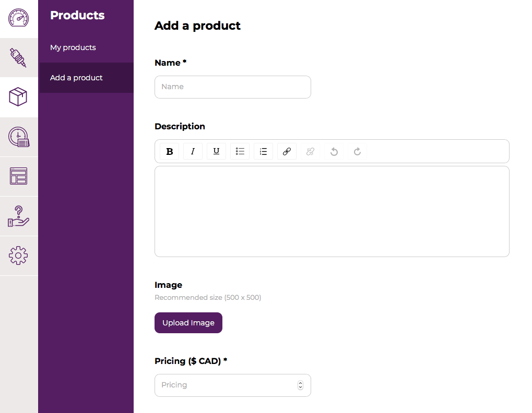Click the Upload Image button
This screenshot has width=532, height=413.
[188, 323]
